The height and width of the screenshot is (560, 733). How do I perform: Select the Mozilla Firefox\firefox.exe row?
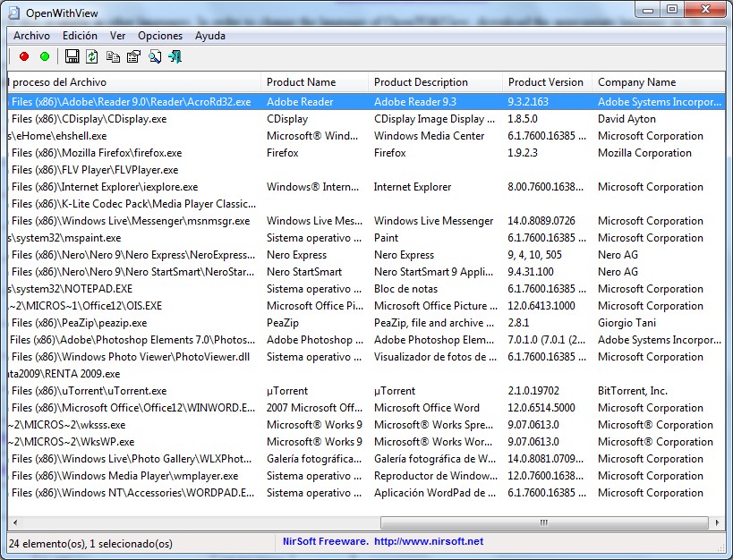[x=366, y=153]
